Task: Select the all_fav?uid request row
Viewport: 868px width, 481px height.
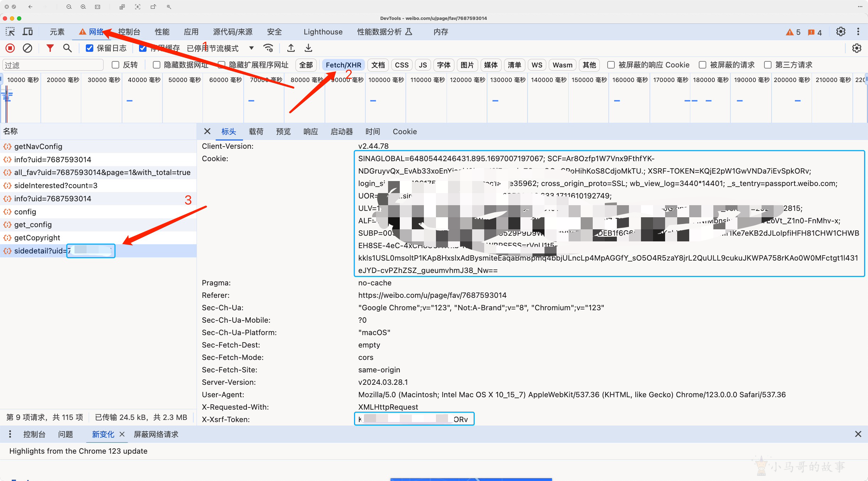Action: coord(98,172)
